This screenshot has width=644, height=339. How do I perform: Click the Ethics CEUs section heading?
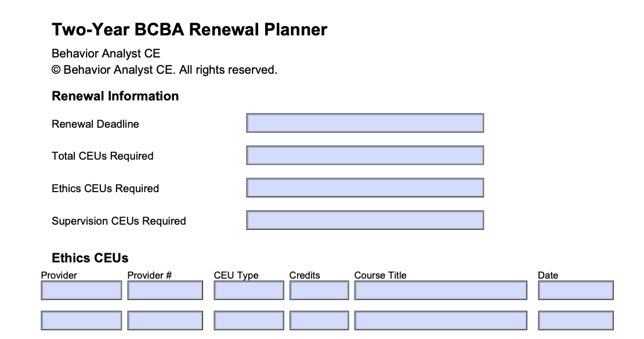[90, 258]
